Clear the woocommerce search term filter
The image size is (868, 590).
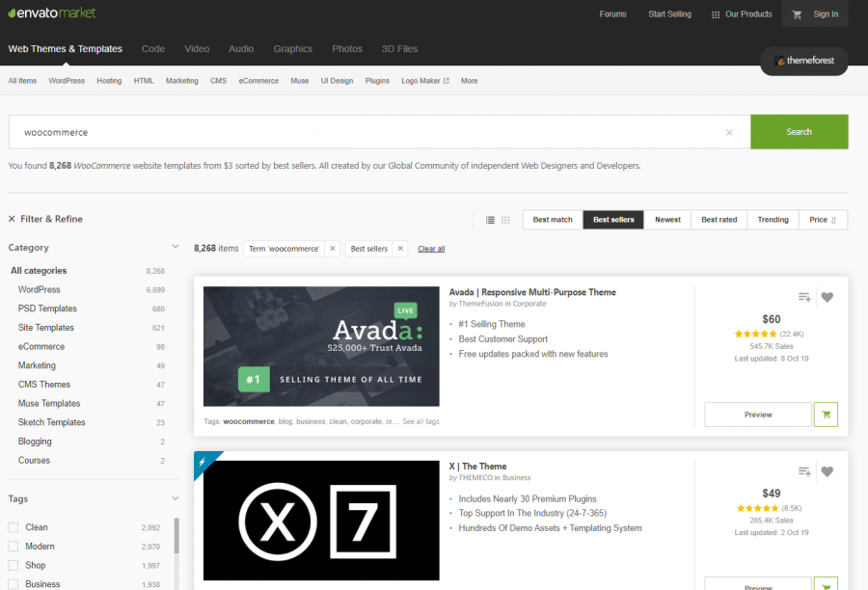[x=332, y=248]
